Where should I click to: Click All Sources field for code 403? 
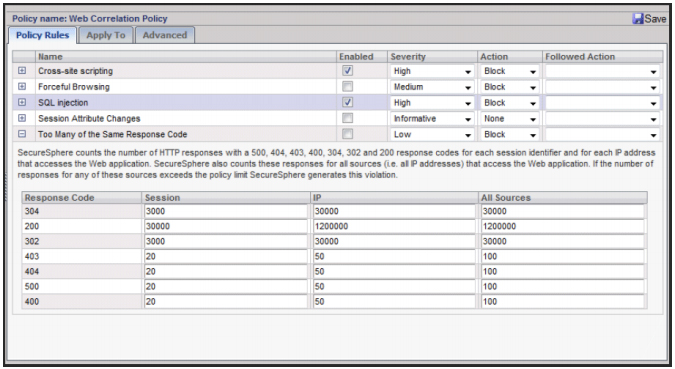[x=562, y=257]
